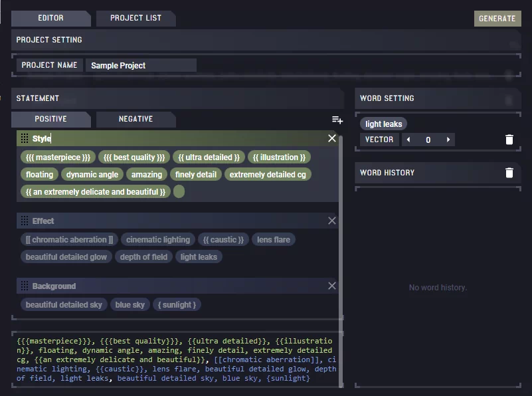Switch to the Project List tab
Image resolution: width=532 pixels, height=396 pixels.
click(135, 18)
